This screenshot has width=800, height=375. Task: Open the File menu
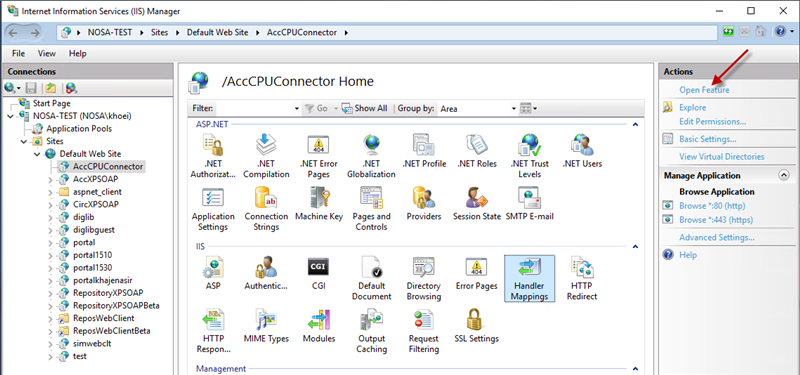click(18, 54)
